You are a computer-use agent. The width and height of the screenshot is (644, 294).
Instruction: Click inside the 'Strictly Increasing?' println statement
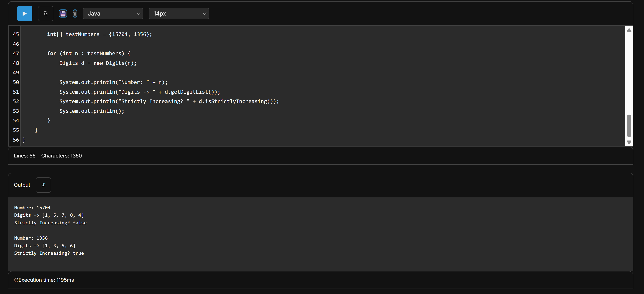tap(169, 101)
